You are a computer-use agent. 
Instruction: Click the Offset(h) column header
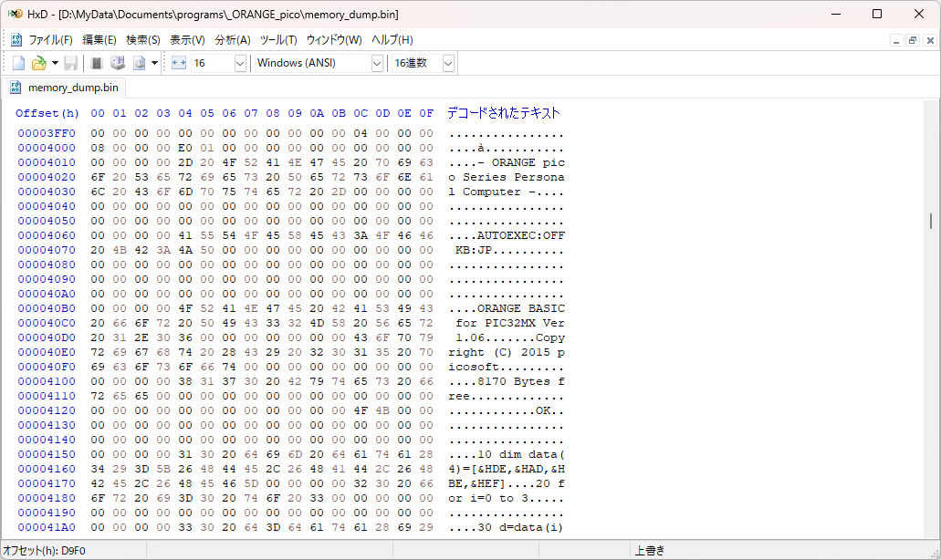click(x=47, y=113)
